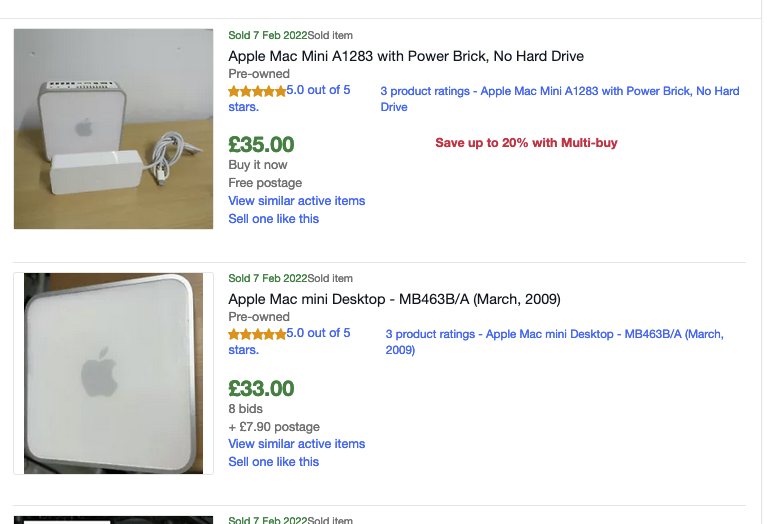Click the + £7.90 postage label

click(x=274, y=427)
